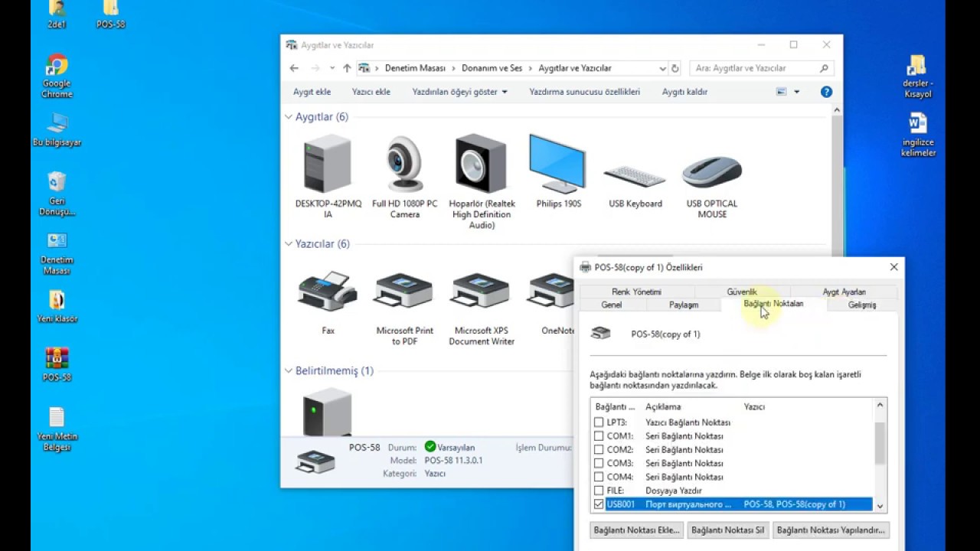Uncheck the USB001 port checkbox
Image resolution: width=980 pixels, height=551 pixels.
click(599, 504)
